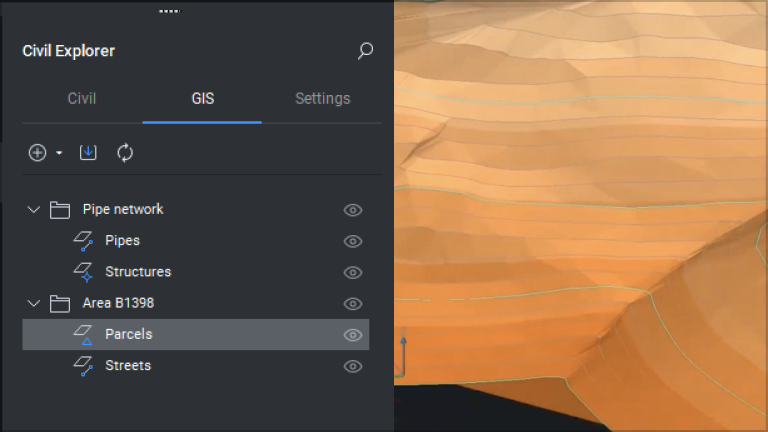Click the panel drag handle dots
Screen dimensions: 768x432
(x=169, y=11)
